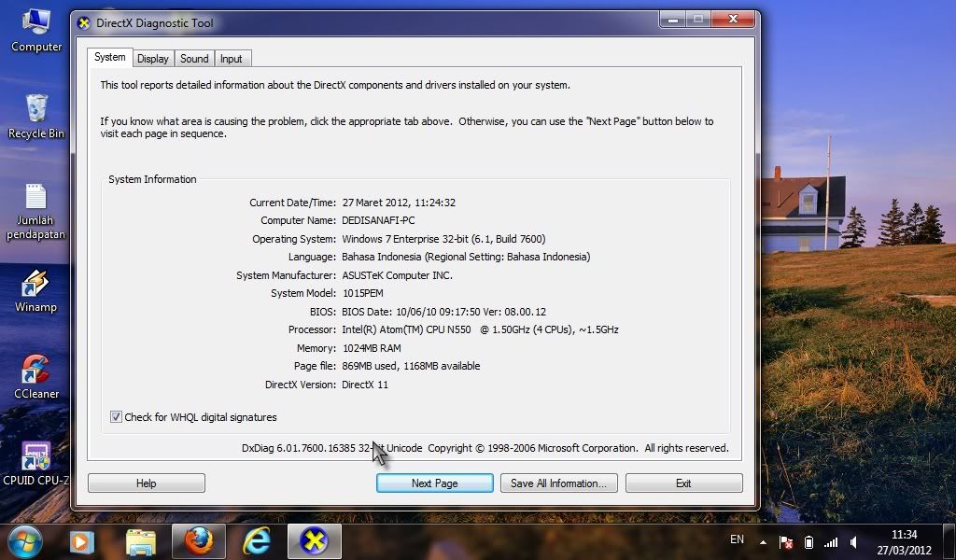956x560 pixels.
Task: Switch to the Display tab
Action: 152,59
